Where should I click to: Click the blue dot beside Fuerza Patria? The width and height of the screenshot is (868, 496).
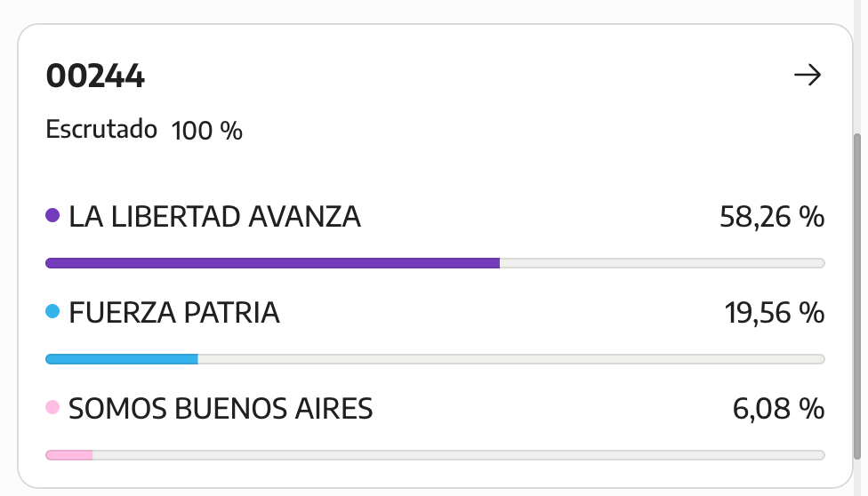(52, 312)
